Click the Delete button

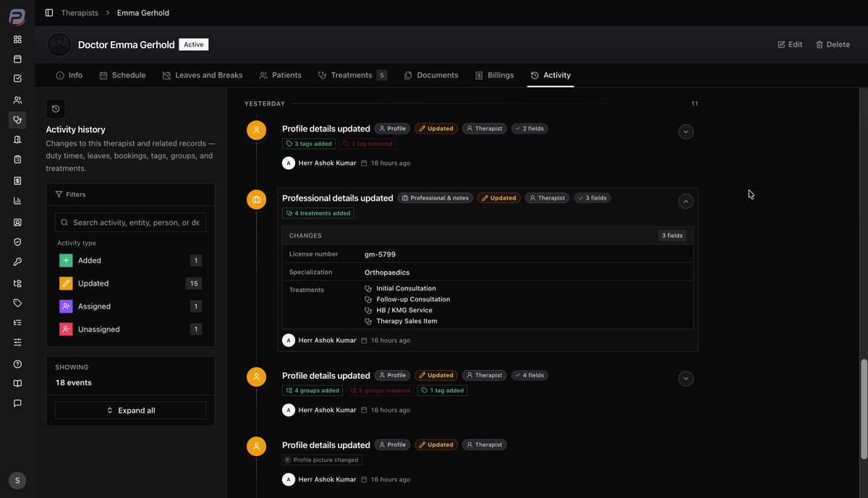[x=833, y=44]
